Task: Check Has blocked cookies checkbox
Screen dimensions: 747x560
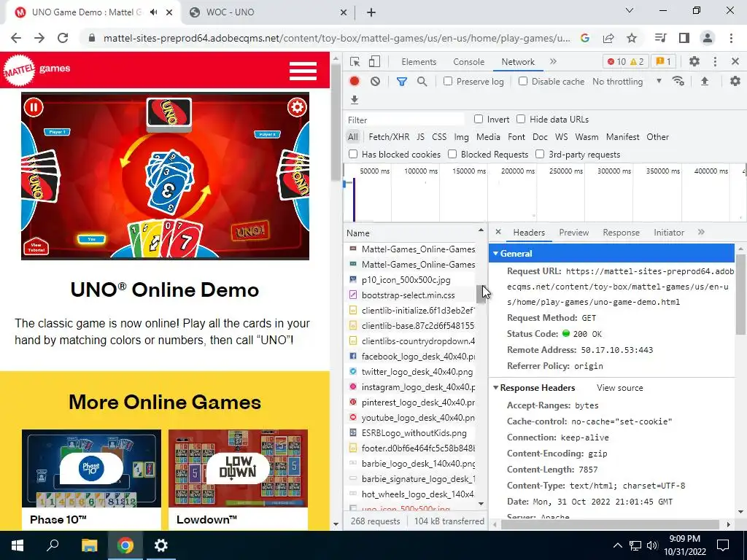Action: point(353,155)
